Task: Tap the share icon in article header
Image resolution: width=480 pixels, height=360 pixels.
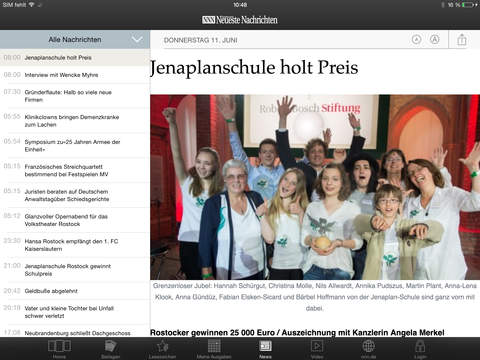Action: (462, 40)
